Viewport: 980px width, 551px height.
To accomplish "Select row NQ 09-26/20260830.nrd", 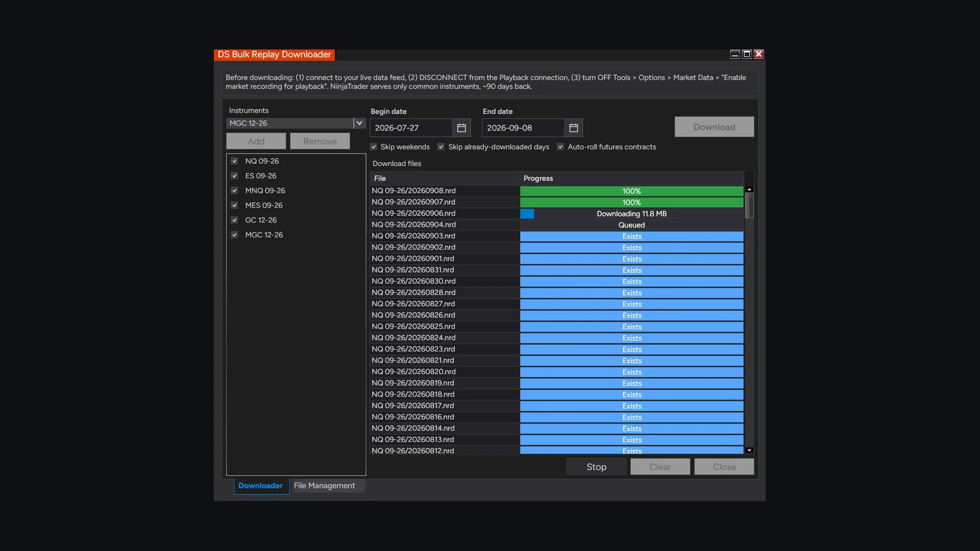I will click(x=557, y=281).
